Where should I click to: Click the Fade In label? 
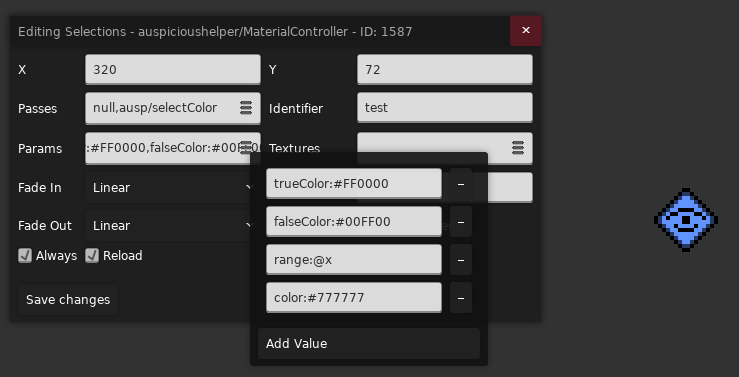pyautogui.click(x=40, y=188)
